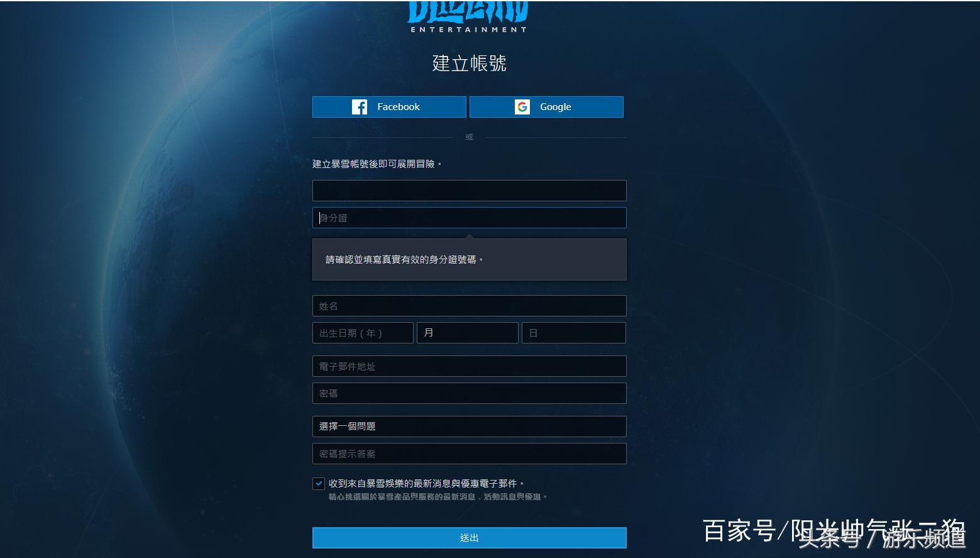Open the 日 birth day field
This screenshot has width=980, height=558.
[573, 332]
